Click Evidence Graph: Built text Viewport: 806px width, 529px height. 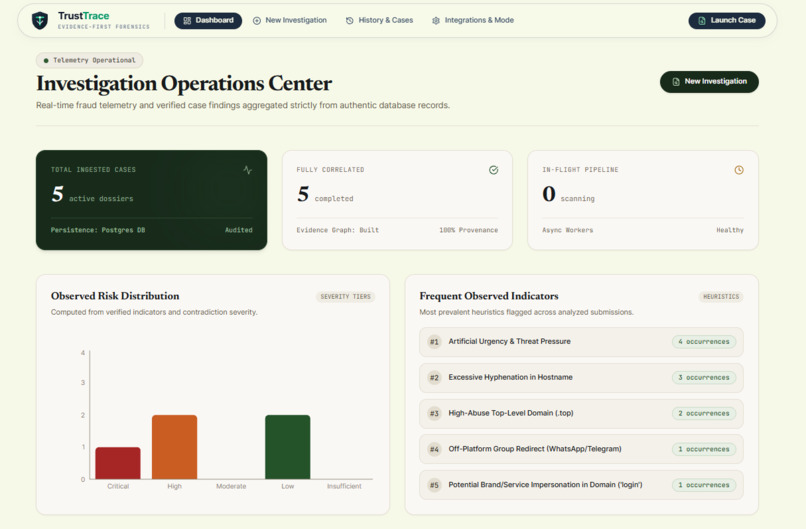tap(337, 230)
